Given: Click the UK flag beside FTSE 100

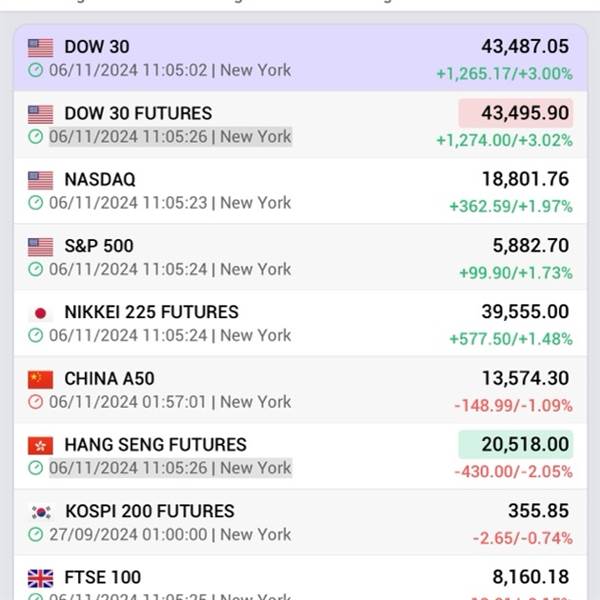Looking at the screenshot, I should (40, 579).
